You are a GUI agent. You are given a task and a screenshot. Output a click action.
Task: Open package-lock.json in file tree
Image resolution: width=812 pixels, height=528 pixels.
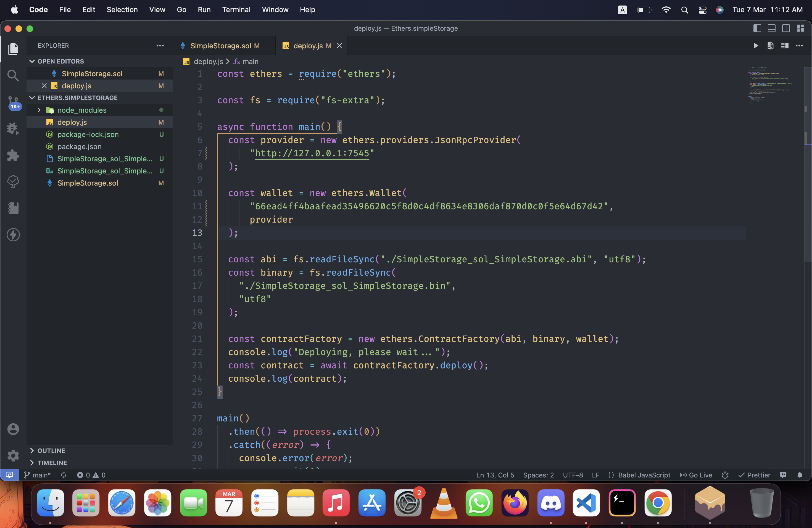(x=100, y=134)
